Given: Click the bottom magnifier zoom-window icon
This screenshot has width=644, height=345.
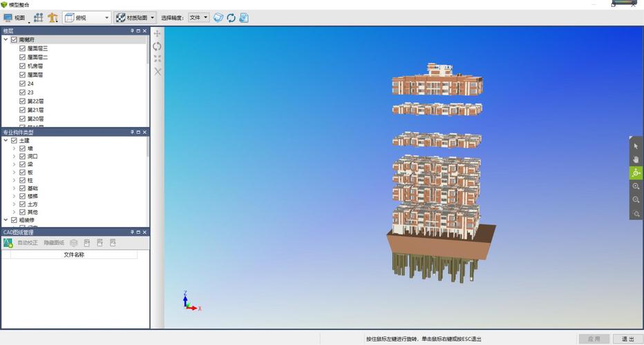Looking at the screenshot, I should 636,214.
